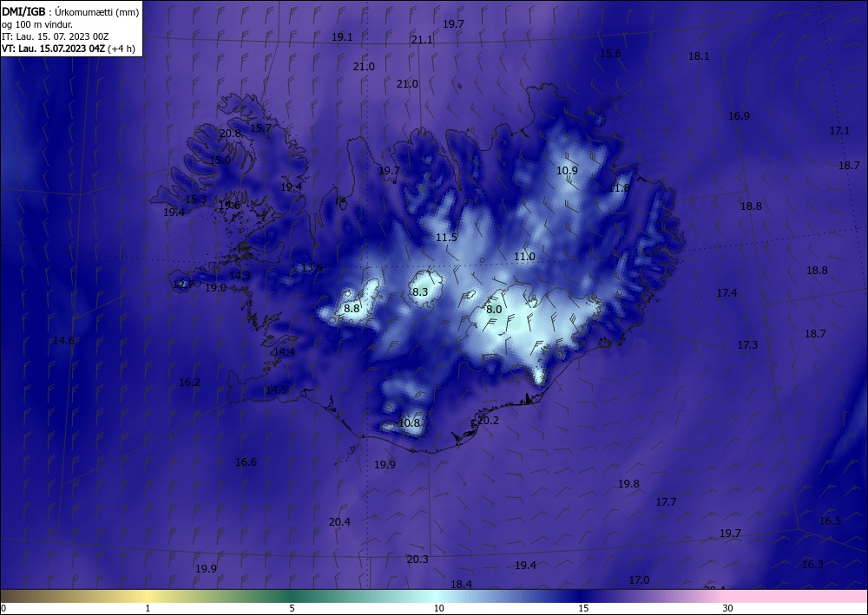The height and width of the screenshot is (615, 868).
Task: Click the 16.5 value label
Action: coord(830,521)
